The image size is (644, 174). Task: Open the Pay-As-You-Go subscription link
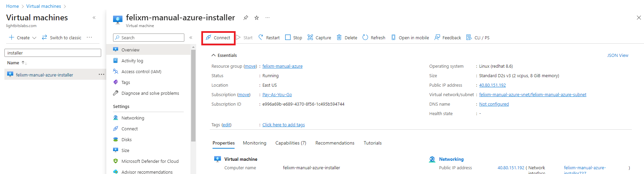[277, 94]
